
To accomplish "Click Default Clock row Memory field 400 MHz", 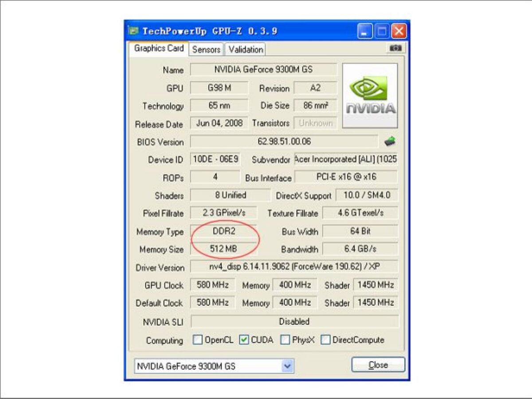I will pos(295,303).
